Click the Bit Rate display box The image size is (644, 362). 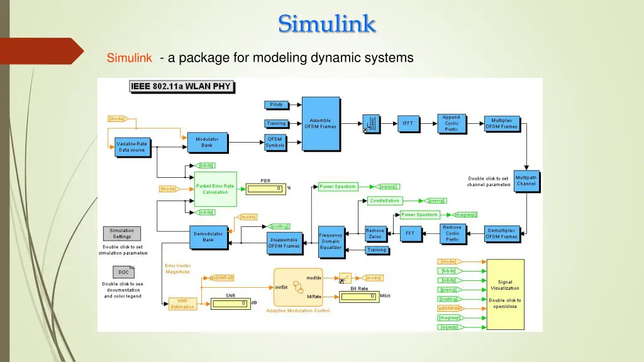tap(358, 297)
